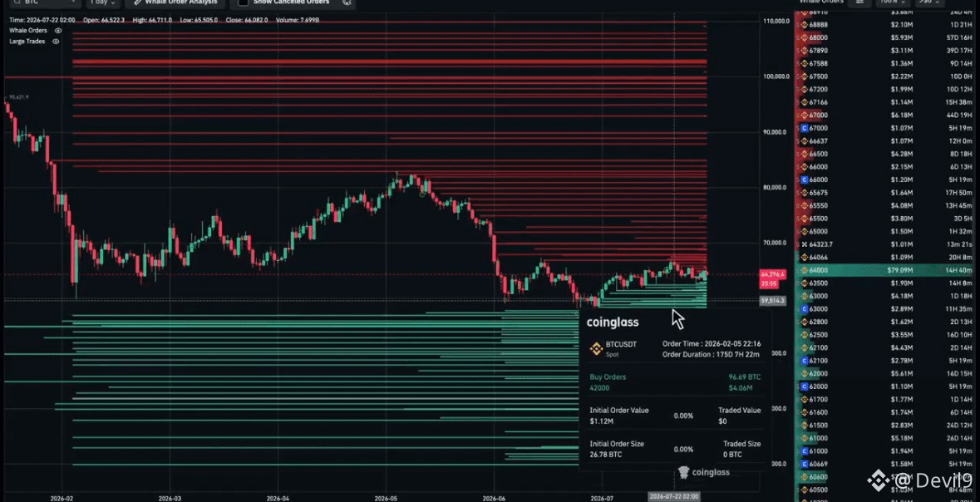The image size is (980, 502).
Task: Toggle visibility eye for Large Trades
Action: [56, 42]
